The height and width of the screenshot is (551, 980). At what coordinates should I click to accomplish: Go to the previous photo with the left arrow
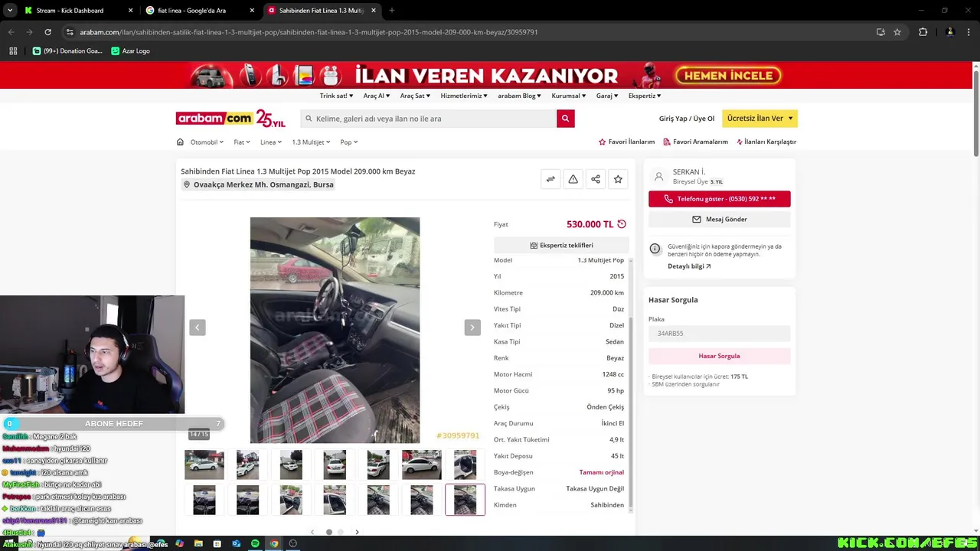(x=198, y=328)
